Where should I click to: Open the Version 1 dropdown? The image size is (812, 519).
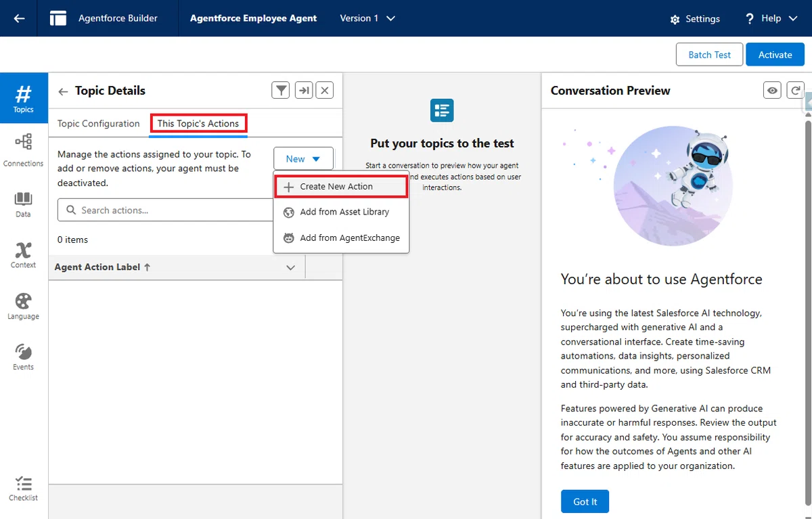pyautogui.click(x=367, y=18)
